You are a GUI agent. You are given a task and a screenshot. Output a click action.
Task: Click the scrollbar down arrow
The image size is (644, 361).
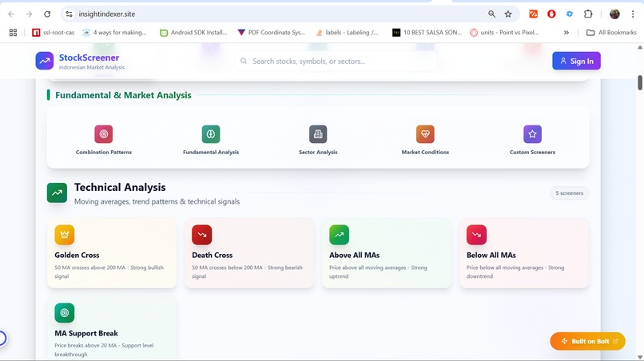[640, 357]
